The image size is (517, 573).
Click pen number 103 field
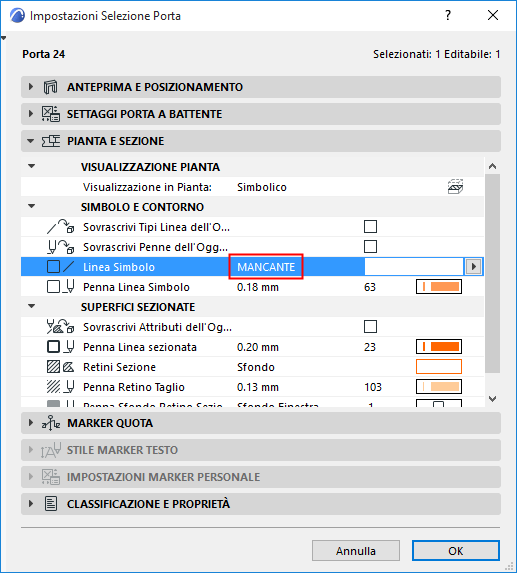click(373, 387)
